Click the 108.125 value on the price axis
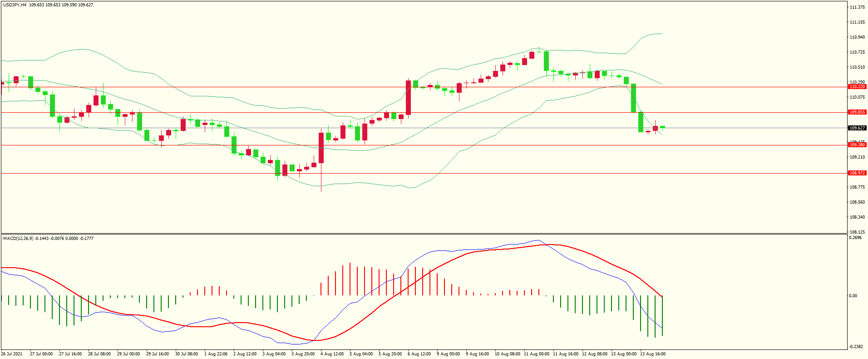Image resolution: width=868 pixels, height=359 pixels. [857, 232]
